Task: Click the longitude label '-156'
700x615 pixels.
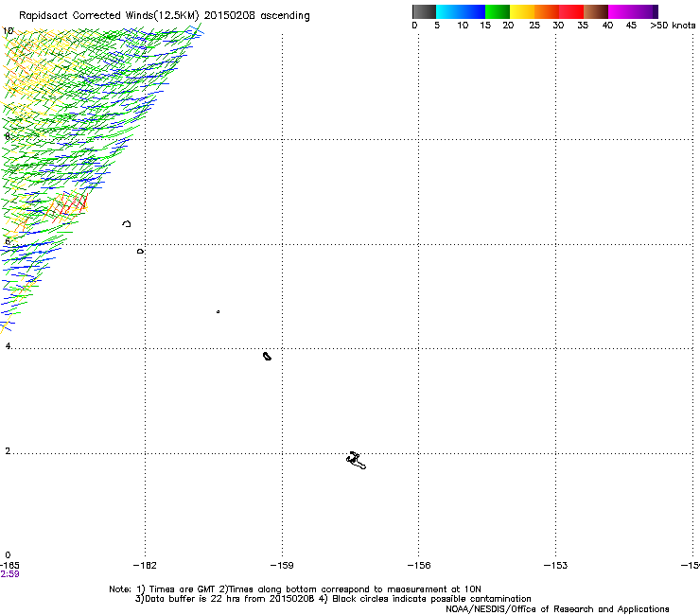Action: point(419,566)
